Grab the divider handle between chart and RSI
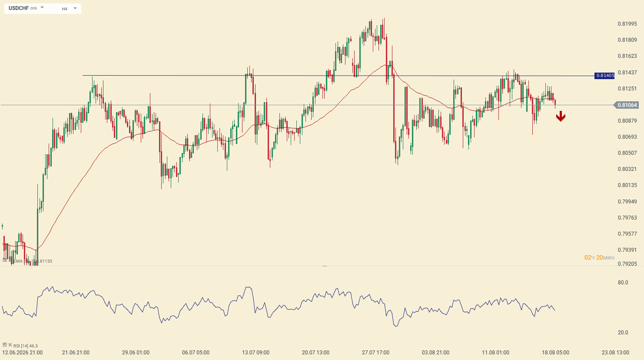This screenshot has width=644, height=360. click(x=324, y=266)
